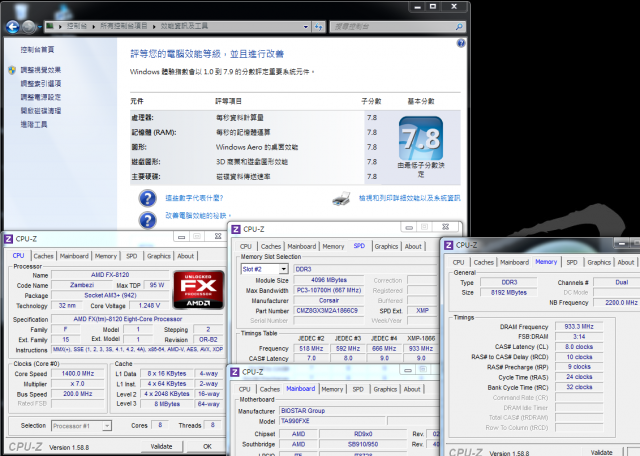The height and width of the screenshot is (456, 640).
Task: Select the CPU tab in the SPD window
Action: tap(246, 247)
